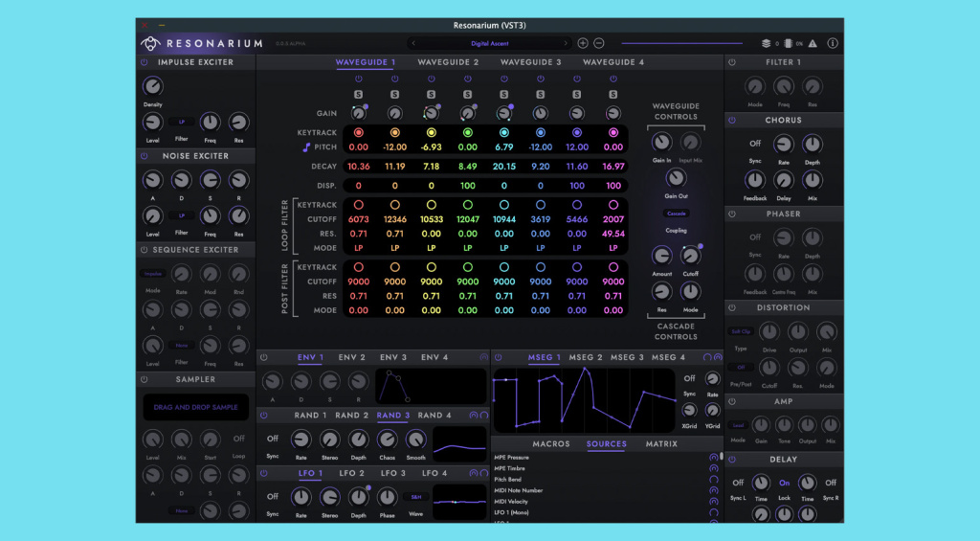
Task: Click the first modulation source icon in LFO header
Action: [473, 473]
